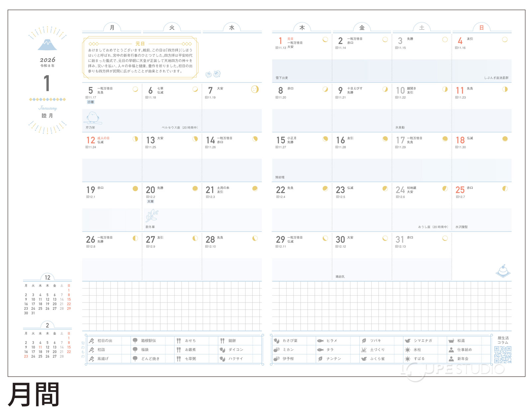This screenshot has height=414, width=532.
Task: Open the February mini calendar header
Action: point(48,325)
